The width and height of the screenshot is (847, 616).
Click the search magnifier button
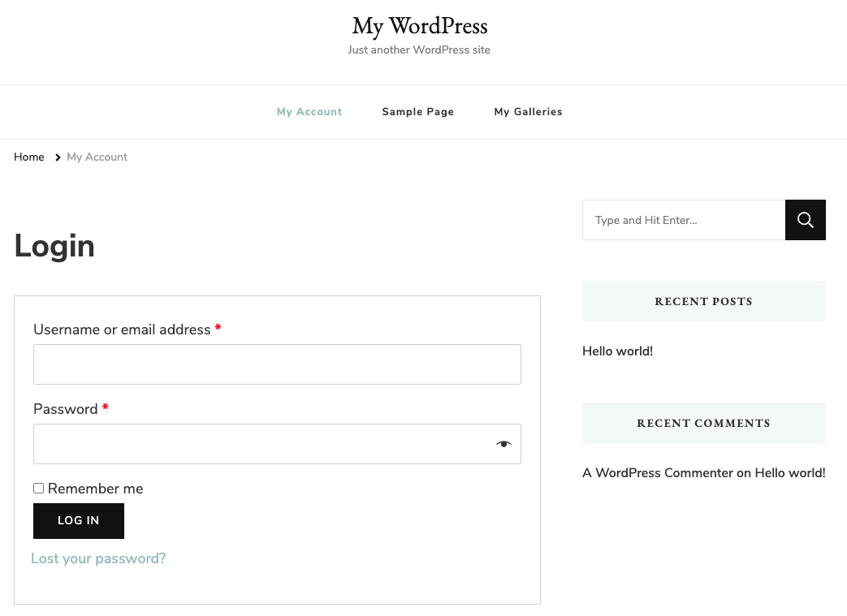tap(805, 220)
